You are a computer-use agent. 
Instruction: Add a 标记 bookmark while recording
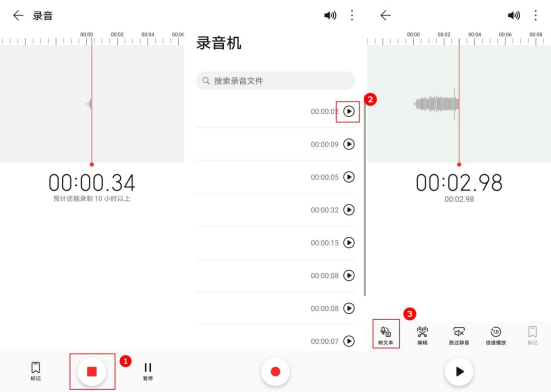35,371
